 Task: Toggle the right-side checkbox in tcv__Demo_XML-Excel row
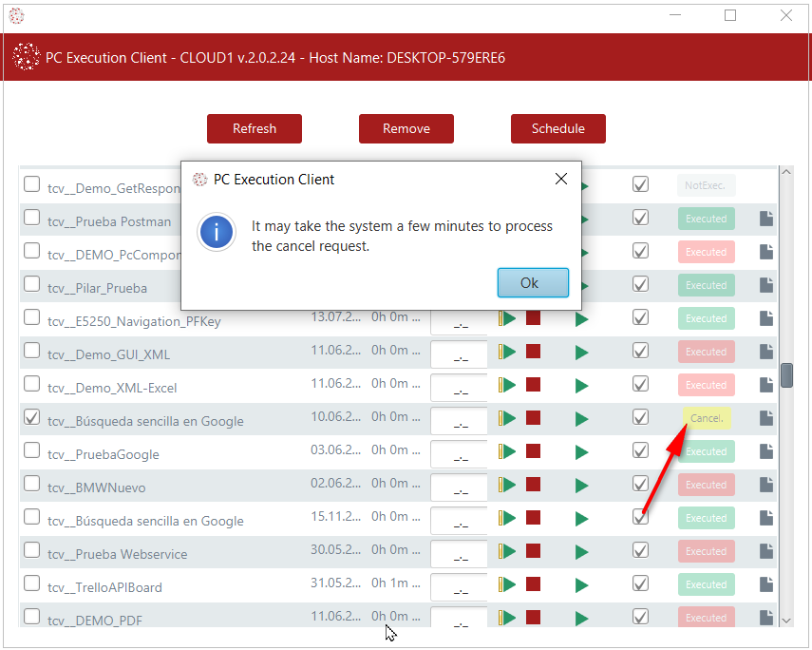pyautogui.click(x=640, y=384)
